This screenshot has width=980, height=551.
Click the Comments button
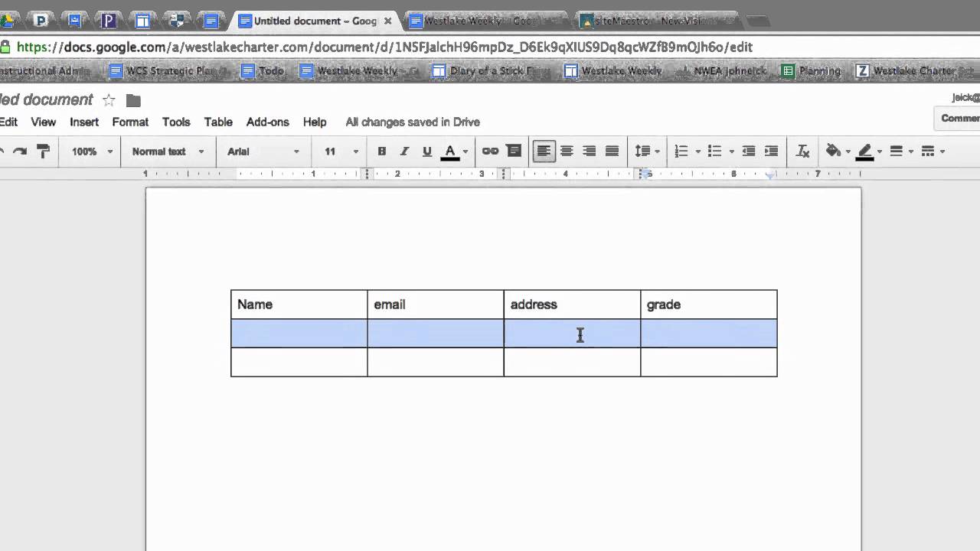[x=957, y=118]
